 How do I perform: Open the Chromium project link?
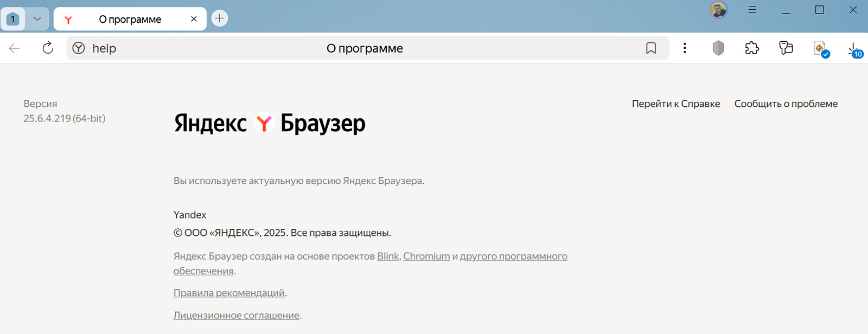tap(426, 256)
